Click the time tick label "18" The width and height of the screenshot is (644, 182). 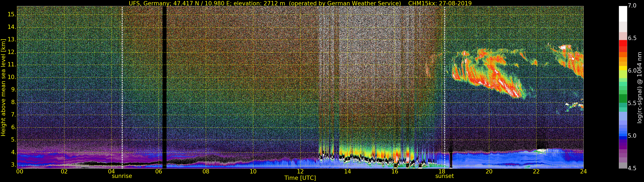442,172
